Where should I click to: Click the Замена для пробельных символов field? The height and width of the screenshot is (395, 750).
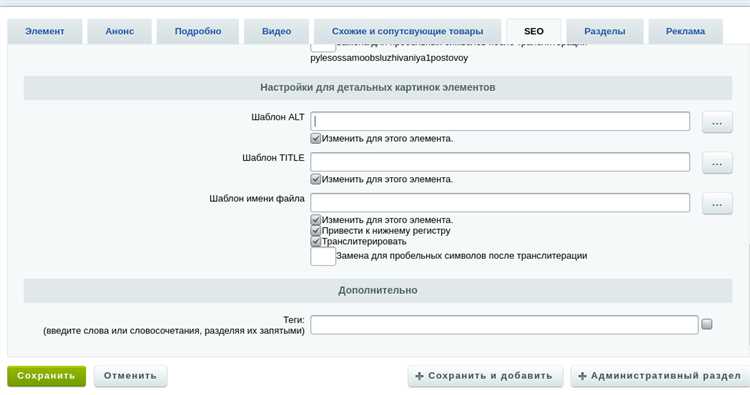tap(323, 256)
